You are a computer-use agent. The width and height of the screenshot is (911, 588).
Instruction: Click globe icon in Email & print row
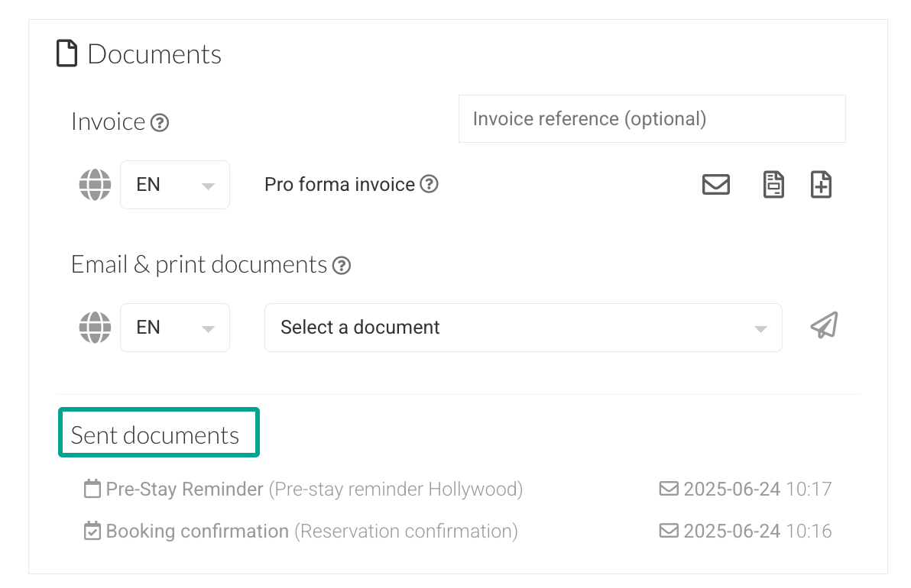(95, 328)
